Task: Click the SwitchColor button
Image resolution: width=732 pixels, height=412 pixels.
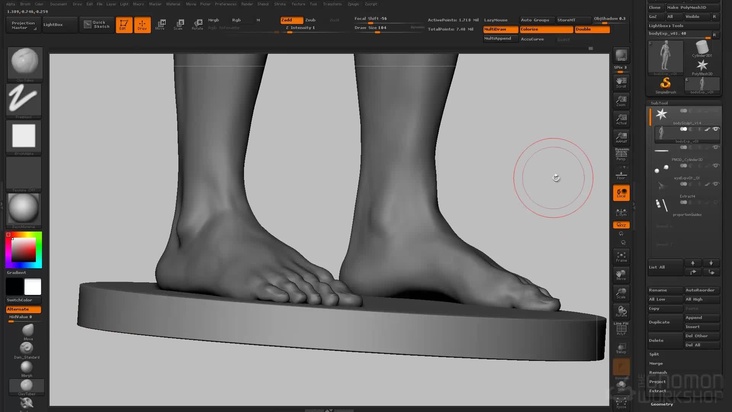Action: click(24, 300)
